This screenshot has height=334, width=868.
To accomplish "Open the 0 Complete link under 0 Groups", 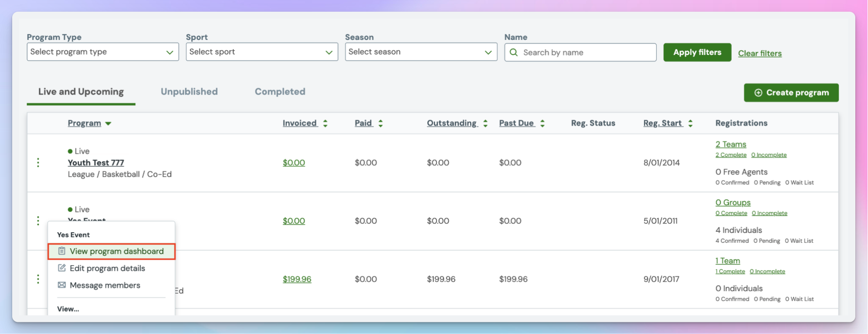I will (731, 213).
